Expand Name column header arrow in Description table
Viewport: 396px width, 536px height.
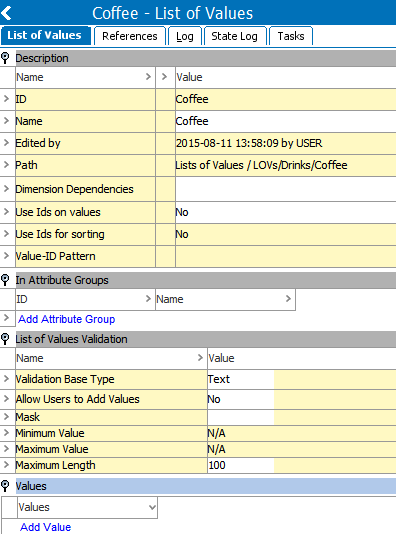click(148, 77)
